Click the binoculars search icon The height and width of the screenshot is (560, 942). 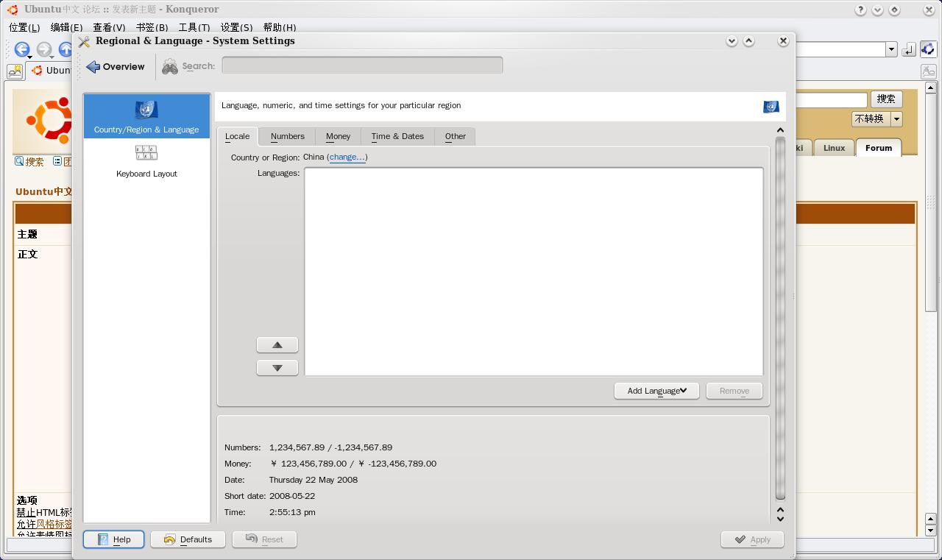pyautogui.click(x=170, y=67)
